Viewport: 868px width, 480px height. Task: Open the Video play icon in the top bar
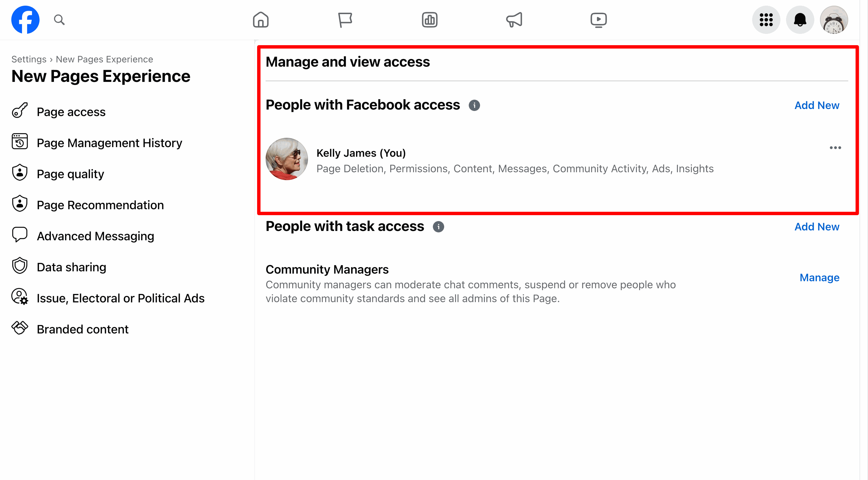(x=598, y=20)
